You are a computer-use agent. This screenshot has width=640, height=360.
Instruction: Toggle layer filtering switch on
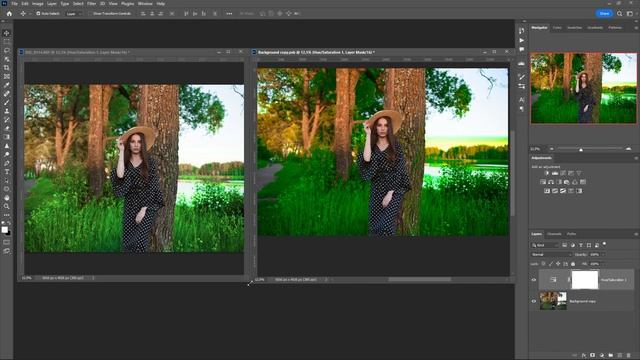[604, 244]
